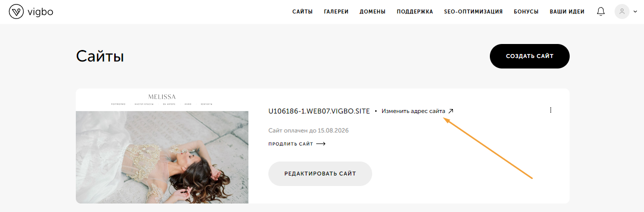This screenshot has width=644, height=212.
Task: Open SEO-ОПТИМИЗАЦИЯ from the header
Action: tap(473, 11)
